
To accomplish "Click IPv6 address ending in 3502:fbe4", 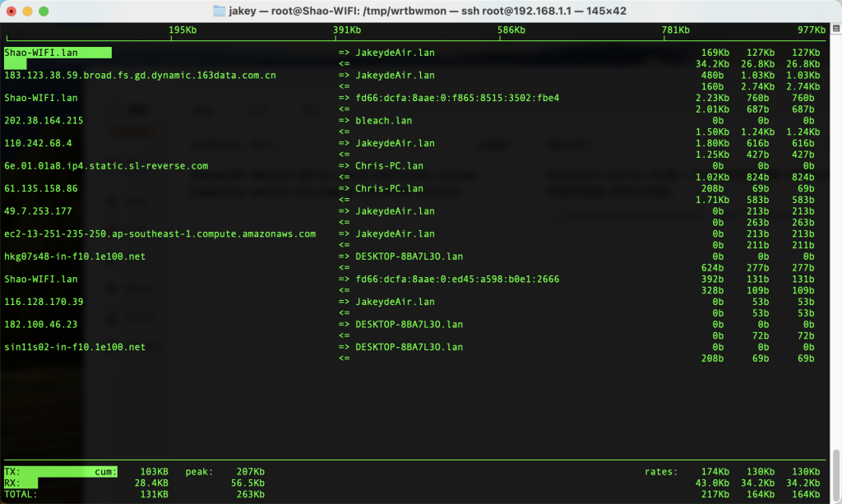I will coord(456,98).
